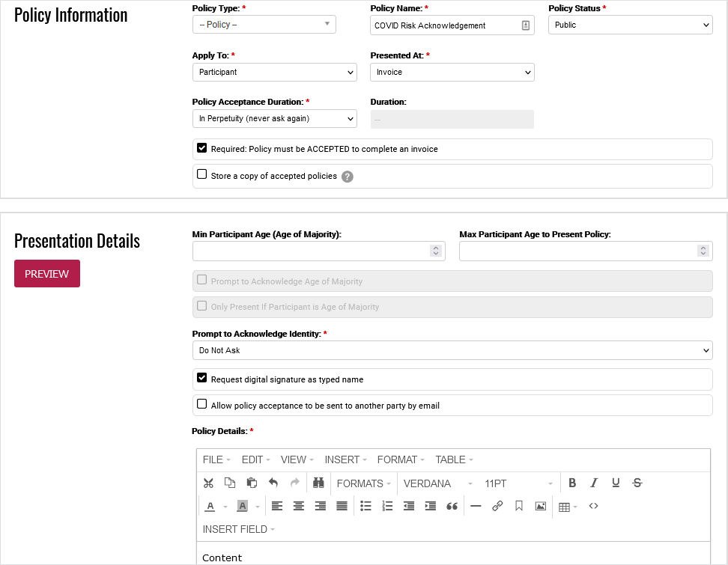Click help icon beside Store a copy
This screenshot has height=565, width=728.
point(348,177)
